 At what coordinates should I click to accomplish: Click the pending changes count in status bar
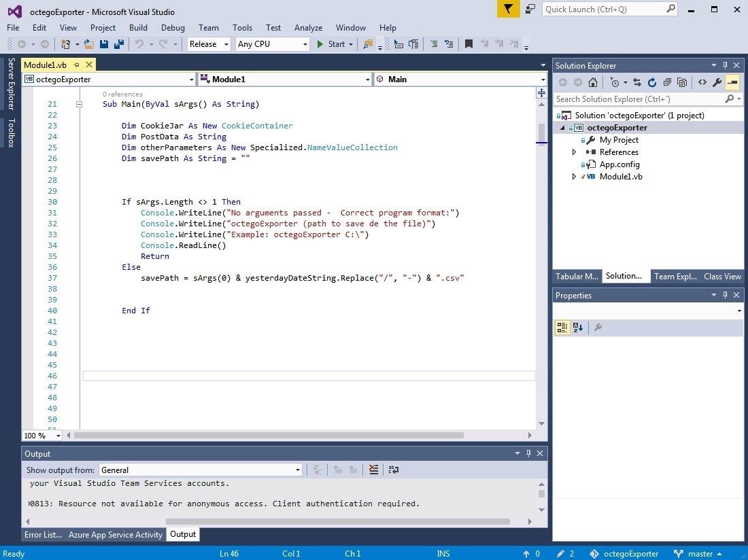(566, 554)
